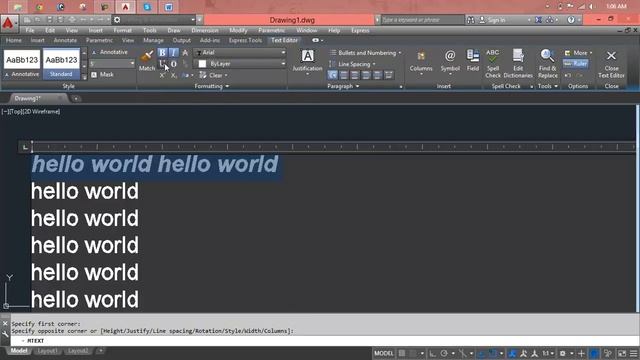Click the Justify paragraph icon
Screen dimensions: 640x360
click(377, 75)
